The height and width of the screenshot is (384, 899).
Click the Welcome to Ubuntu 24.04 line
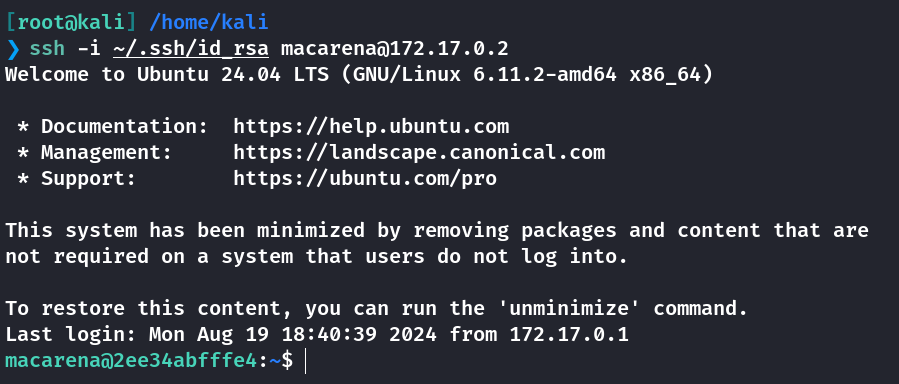[359, 75]
